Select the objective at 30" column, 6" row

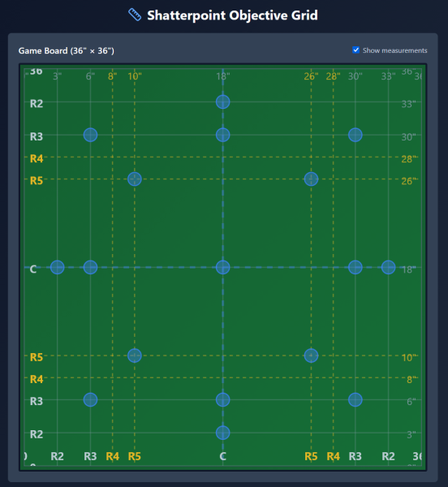tap(355, 399)
